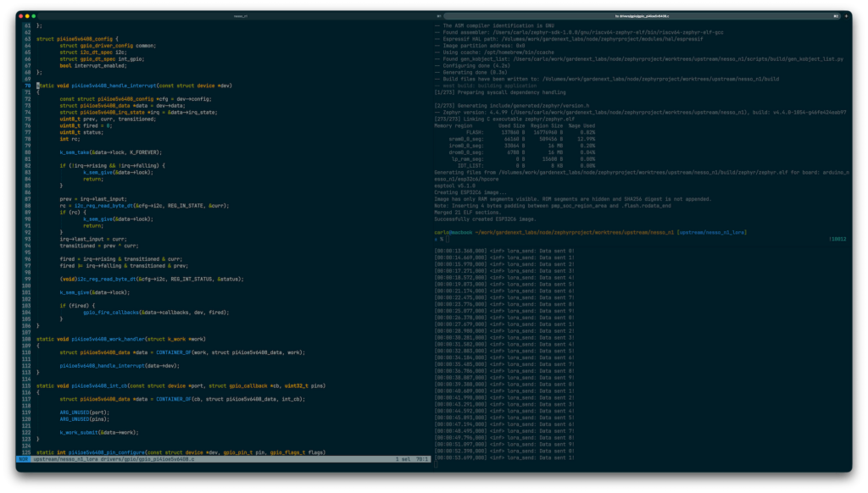
Task: Click 'struct pi4ioe5v6408_config {' on line 63
Action: [77, 39]
